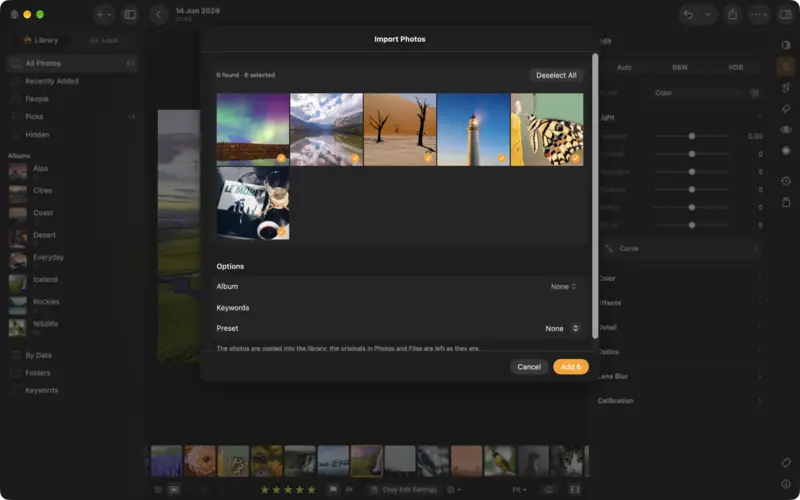Viewport: 800px width, 500px height.
Task: Click the clipboard icon in the right strip
Action: [786, 202]
